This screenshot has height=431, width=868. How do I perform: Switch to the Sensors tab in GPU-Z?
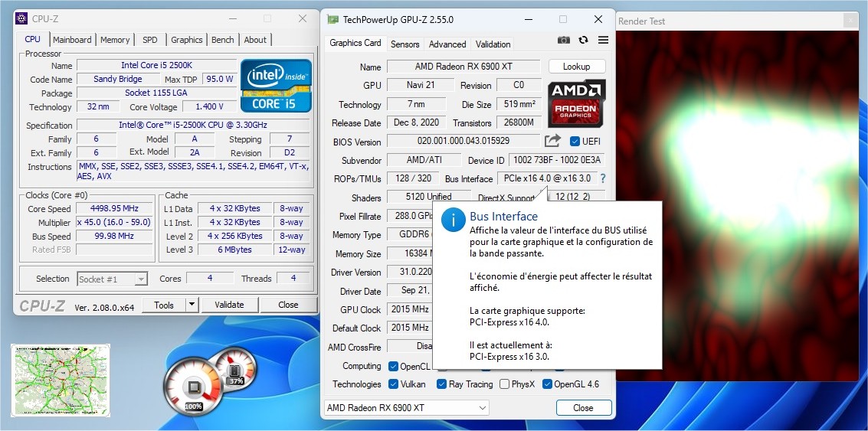[405, 44]
